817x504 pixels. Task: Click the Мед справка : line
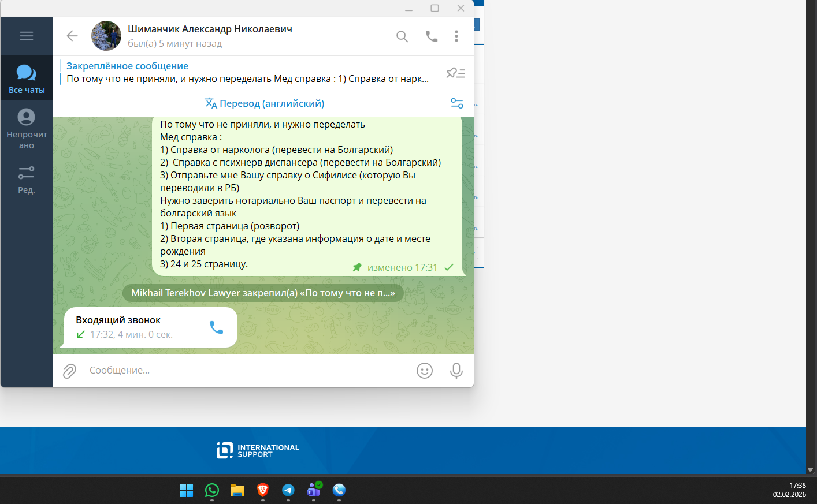pos(191,137)
